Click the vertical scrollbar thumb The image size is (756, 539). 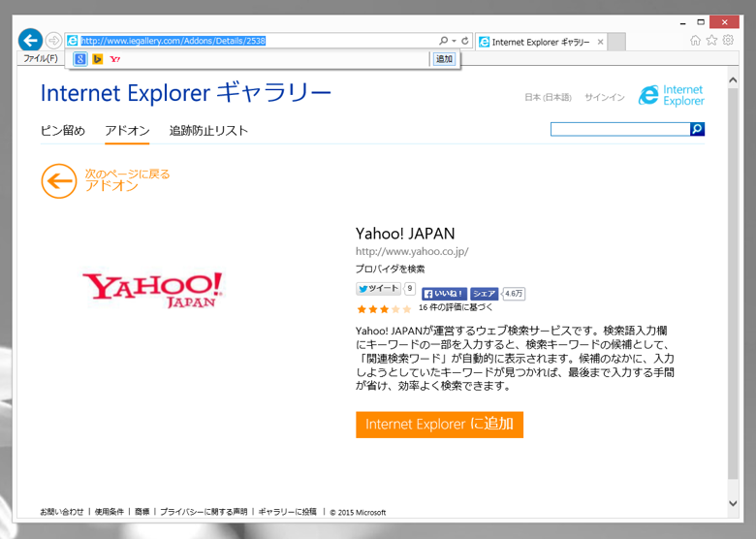(x=733, y=283)
